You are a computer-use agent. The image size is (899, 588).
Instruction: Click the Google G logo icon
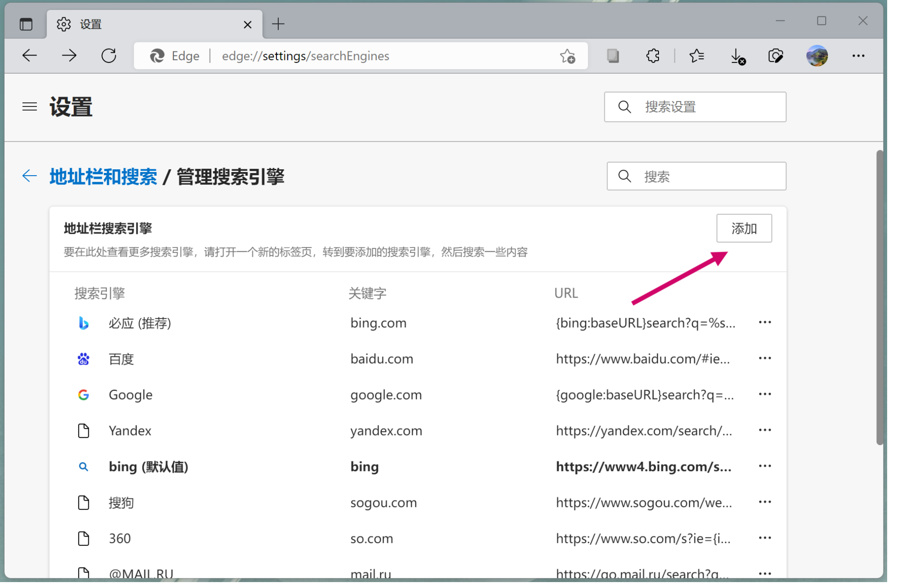pos(83,395)
